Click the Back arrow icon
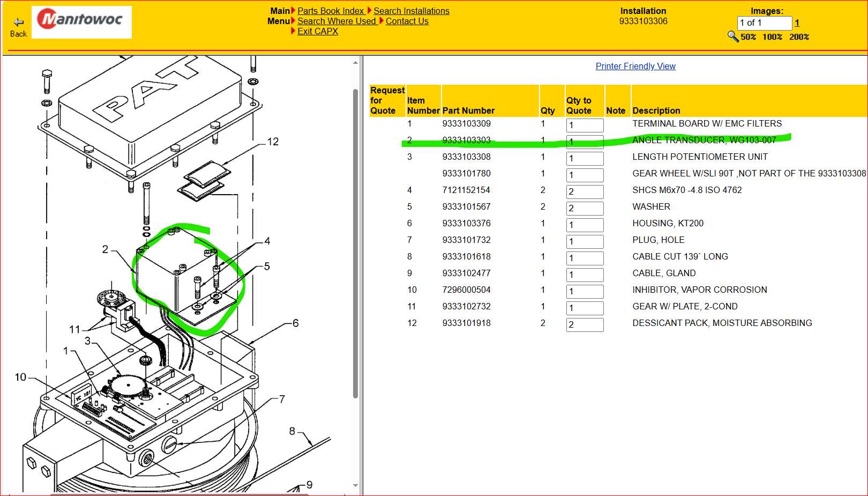Screen dimensions: 868x496 tap(19, 23)
